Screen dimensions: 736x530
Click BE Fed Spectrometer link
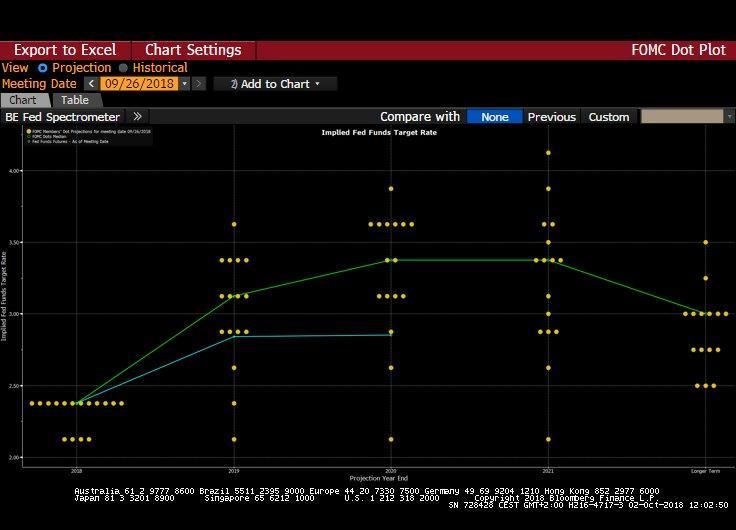[62, 117]
